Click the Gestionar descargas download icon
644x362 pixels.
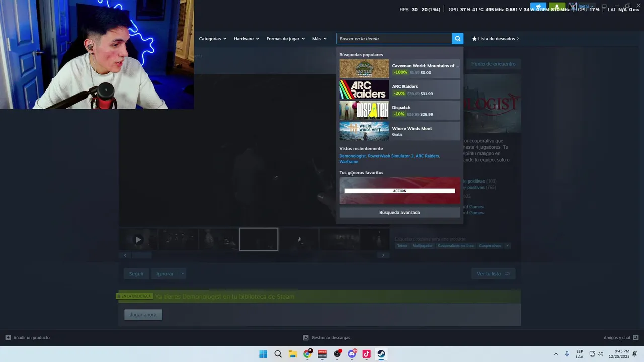(306, 338)
